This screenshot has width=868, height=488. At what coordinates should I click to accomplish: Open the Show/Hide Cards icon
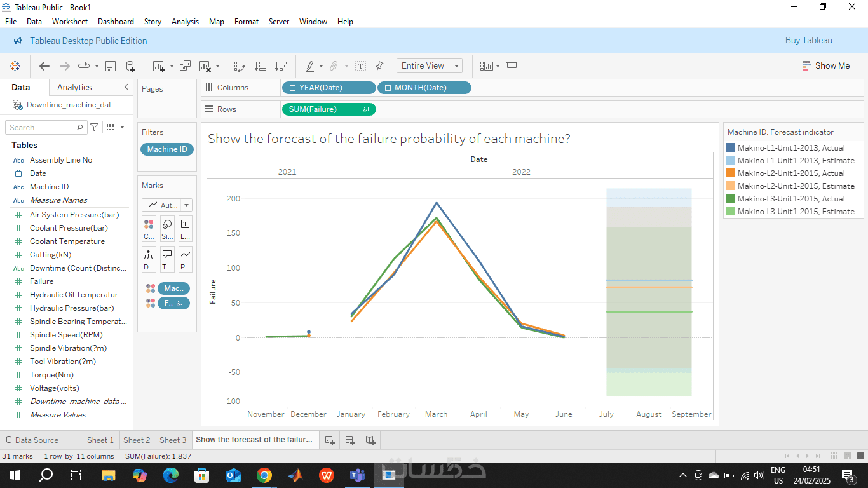[487, 66]
